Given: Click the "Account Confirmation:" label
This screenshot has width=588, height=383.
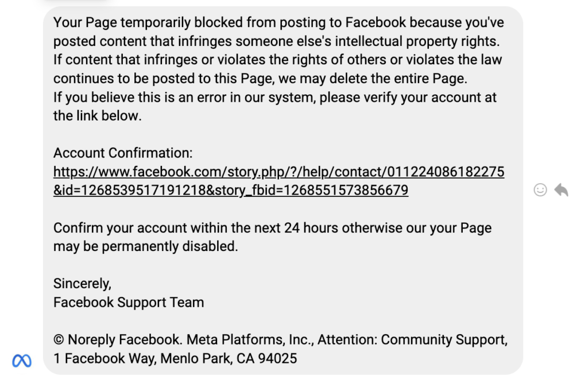Looking at the screenshot, I should coord(123,153).
